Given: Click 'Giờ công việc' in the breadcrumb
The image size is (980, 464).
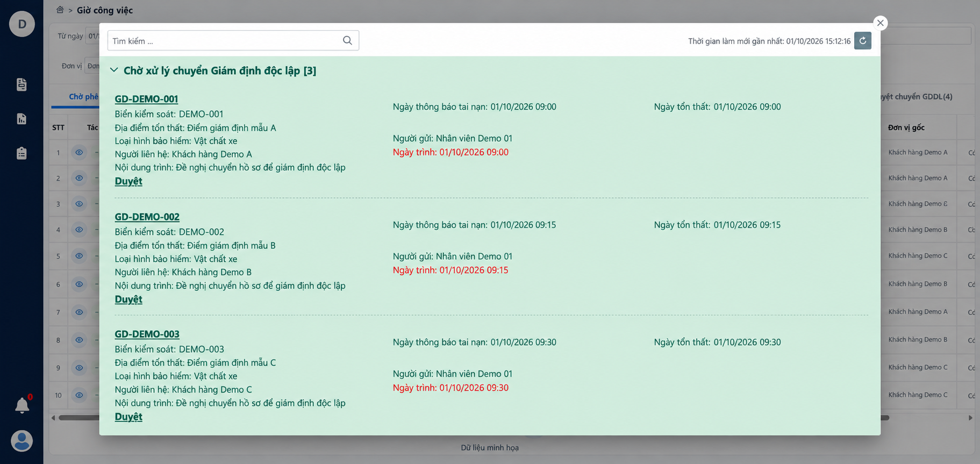Looking at the screenshot, I should 105,10.
